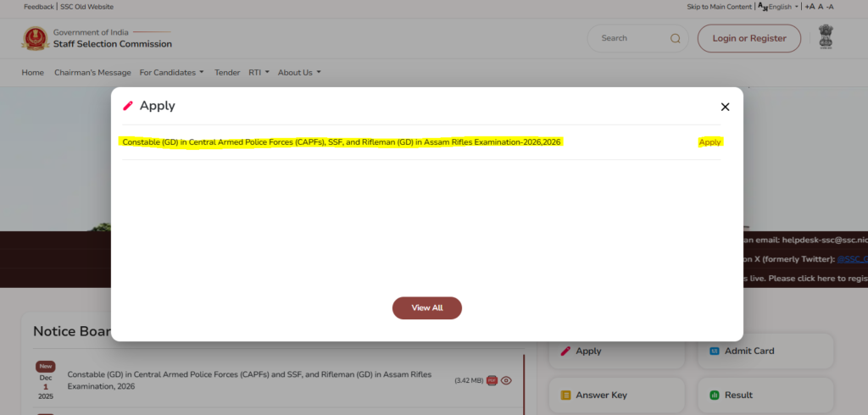Open the RTI dropdown menu
868x415 pixels.
point(259,73)
